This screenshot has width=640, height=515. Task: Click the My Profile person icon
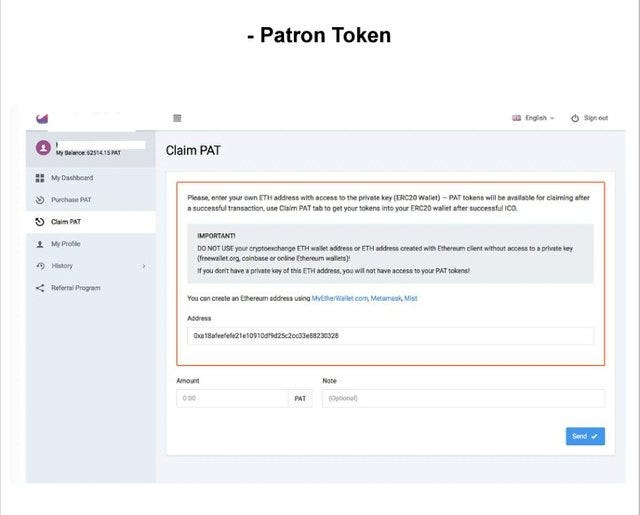tap(40, 244)
